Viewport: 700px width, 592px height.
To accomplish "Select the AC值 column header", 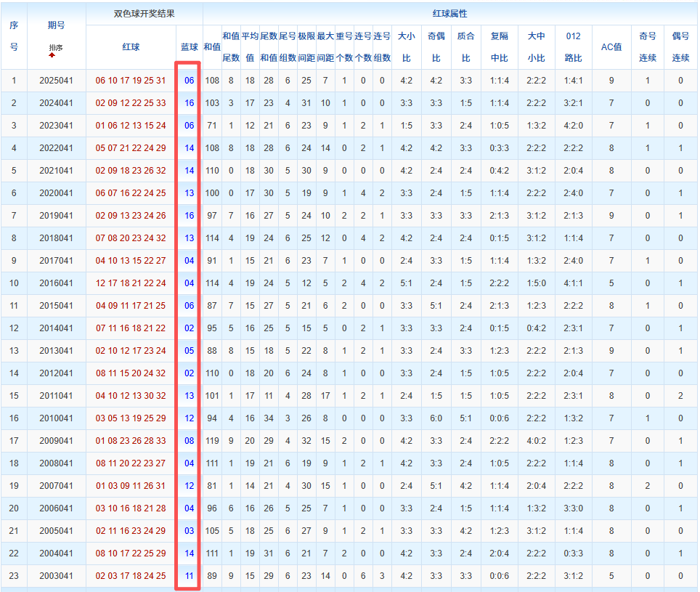I will 611,47.
